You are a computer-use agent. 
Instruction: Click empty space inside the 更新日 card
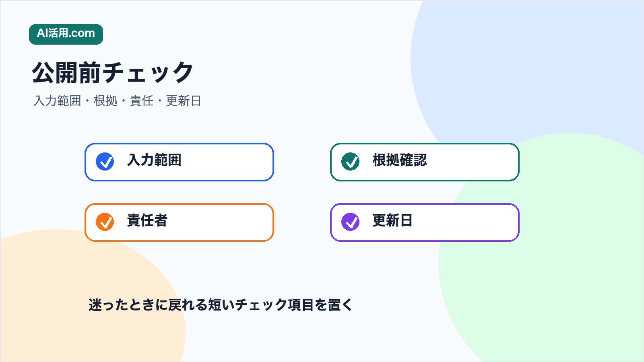pos(467,222)
